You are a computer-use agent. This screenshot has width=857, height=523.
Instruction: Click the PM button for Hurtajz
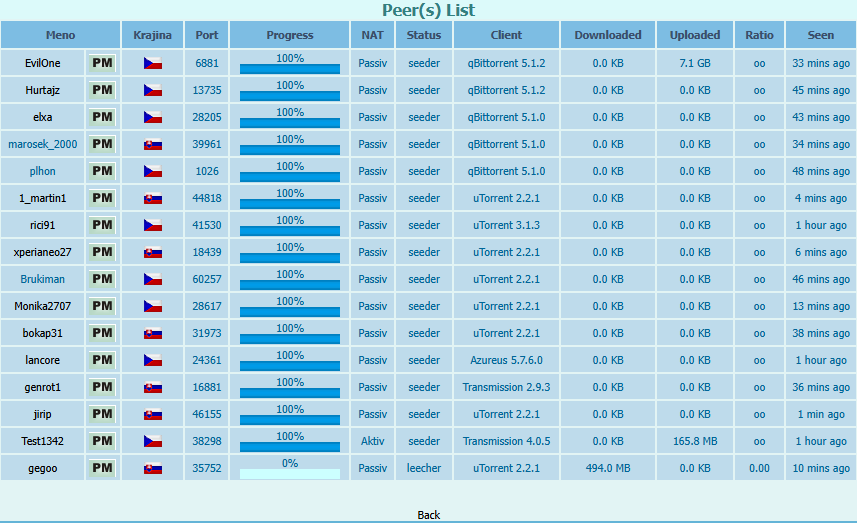[x=102, y=90]
